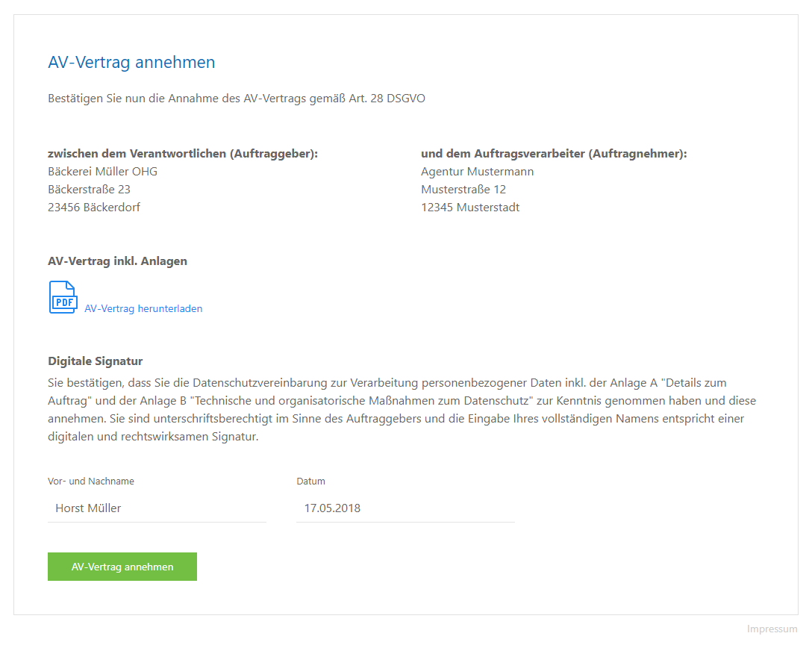Click the green 'AV-Vertrag annehmen' button
Viewport: 812px width, 645px height.
[122, 567]
